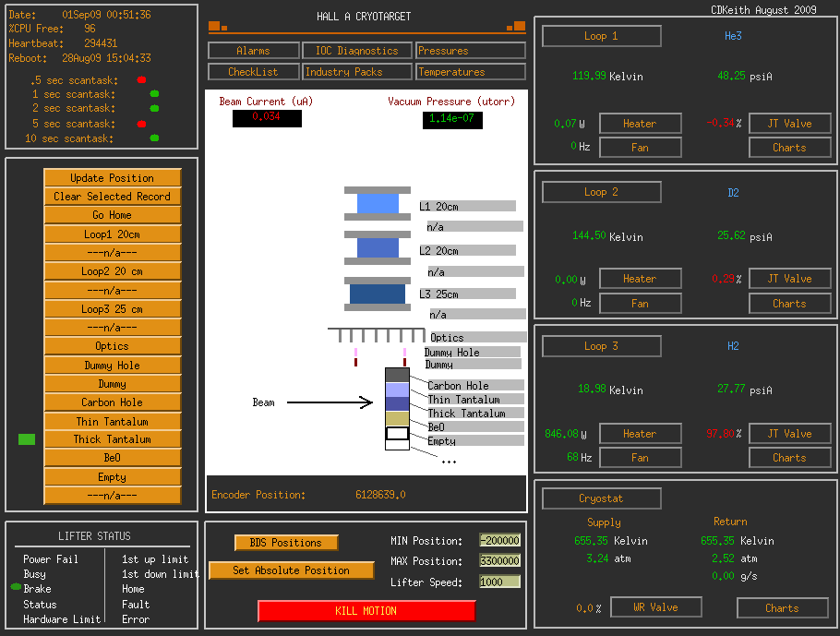840x636 pixels.
Task: Open Loop 2 Heater control
Action: click(x=641, y=279)
